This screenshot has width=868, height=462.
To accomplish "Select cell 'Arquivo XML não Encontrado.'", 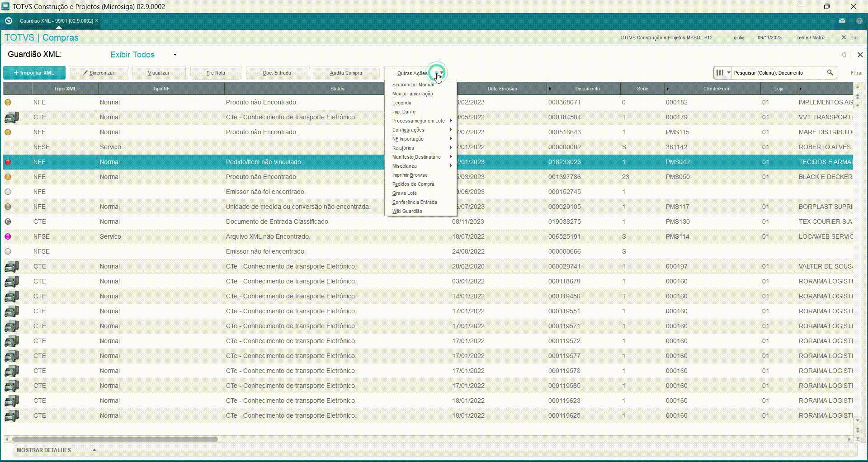I will pyautogui.click(x=268, y=236).
